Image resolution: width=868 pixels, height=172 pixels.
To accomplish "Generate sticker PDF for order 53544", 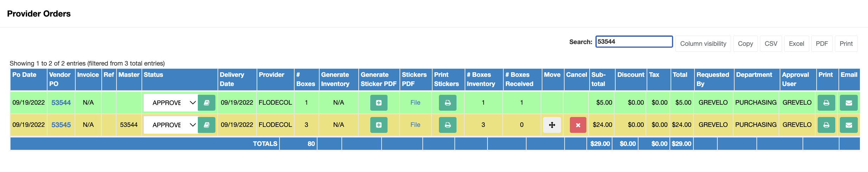I will 379,103.
